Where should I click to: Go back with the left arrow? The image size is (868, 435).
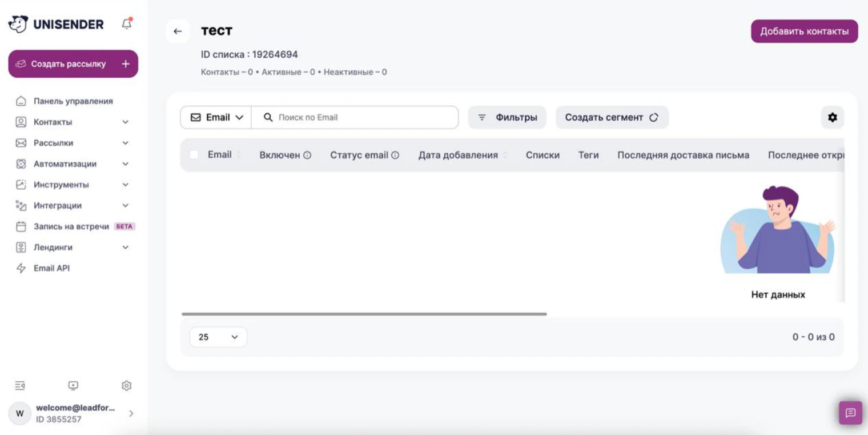coord(178,31)
